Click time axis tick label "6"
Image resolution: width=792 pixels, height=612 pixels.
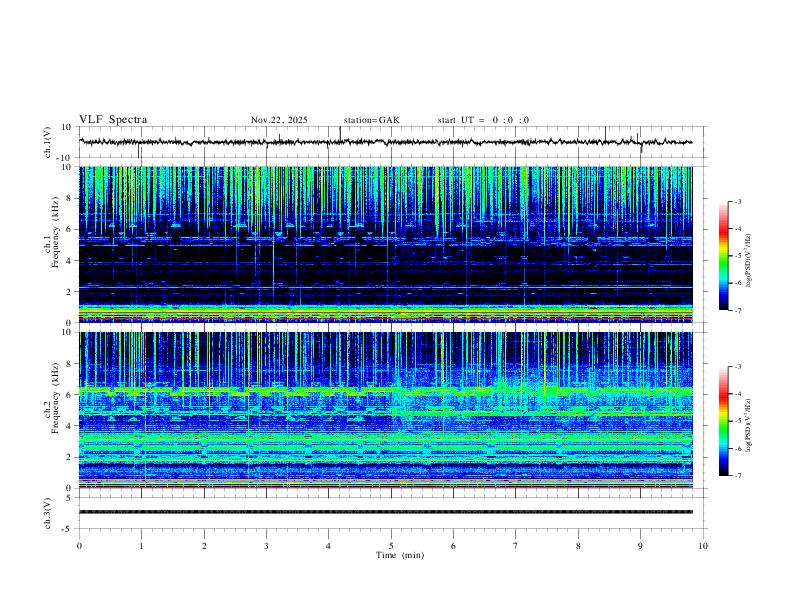(453, 546)
